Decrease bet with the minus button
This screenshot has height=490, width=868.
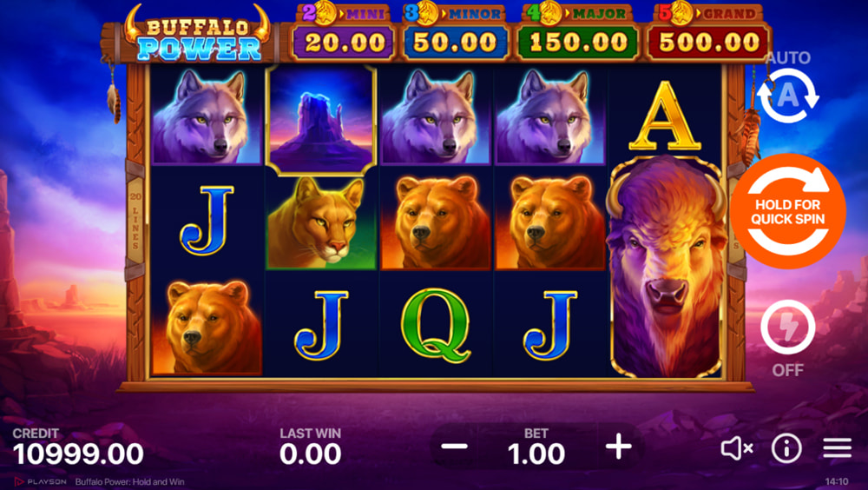tap(455, 447)
